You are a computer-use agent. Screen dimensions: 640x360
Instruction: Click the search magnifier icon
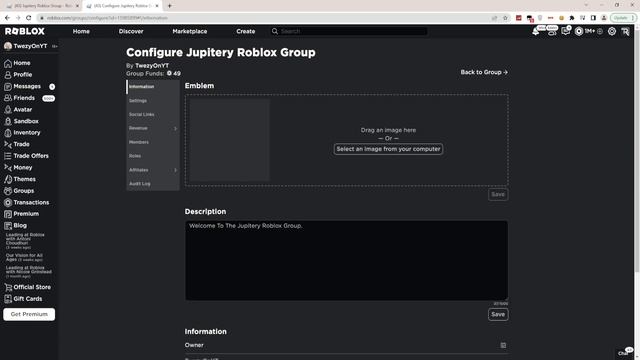pos(275,31)
